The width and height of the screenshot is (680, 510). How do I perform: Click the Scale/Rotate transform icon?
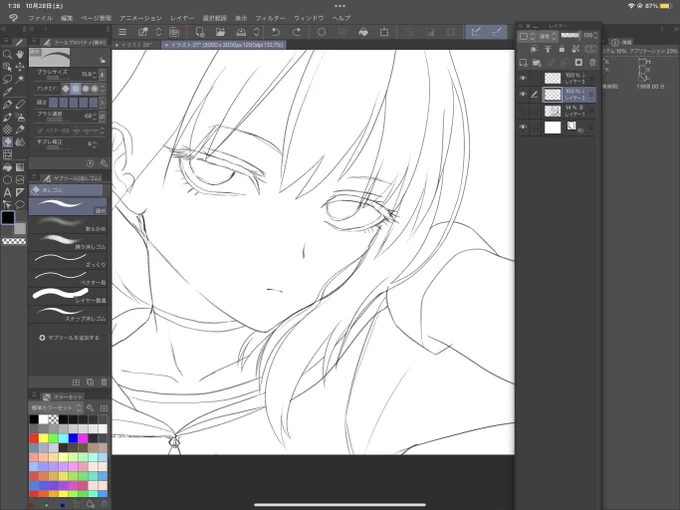point(384,32)
